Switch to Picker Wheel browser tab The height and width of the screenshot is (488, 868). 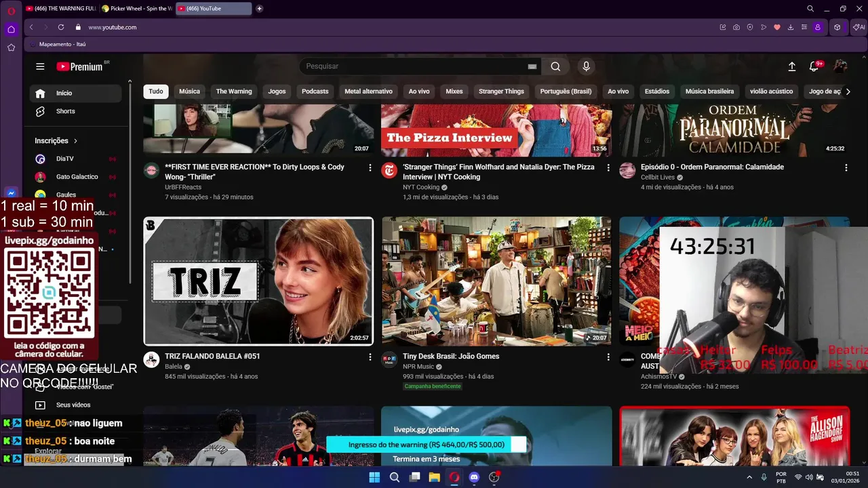(x=137, y=9)
